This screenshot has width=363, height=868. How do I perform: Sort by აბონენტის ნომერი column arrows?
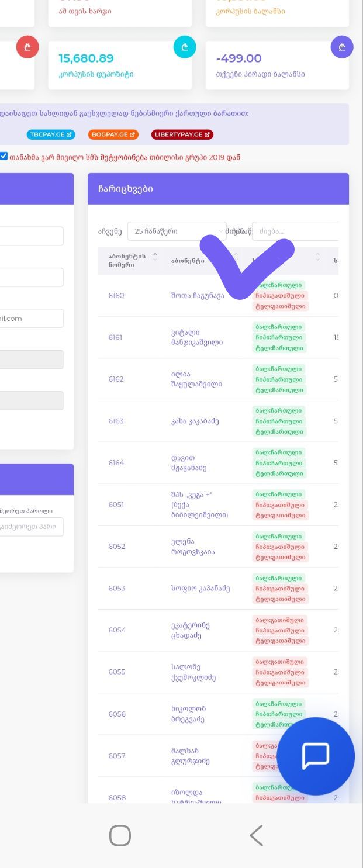tap(155, 256)
